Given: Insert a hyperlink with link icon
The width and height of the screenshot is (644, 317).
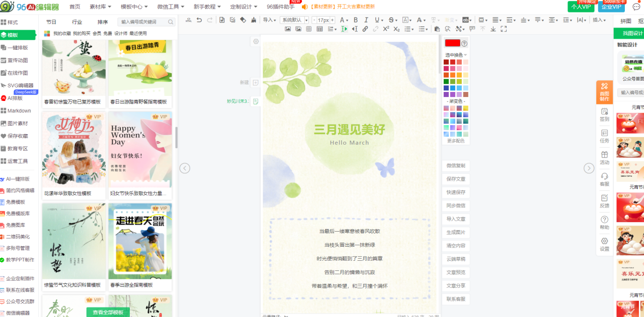Looking at the screenshot, I should [x=365, y=29].
